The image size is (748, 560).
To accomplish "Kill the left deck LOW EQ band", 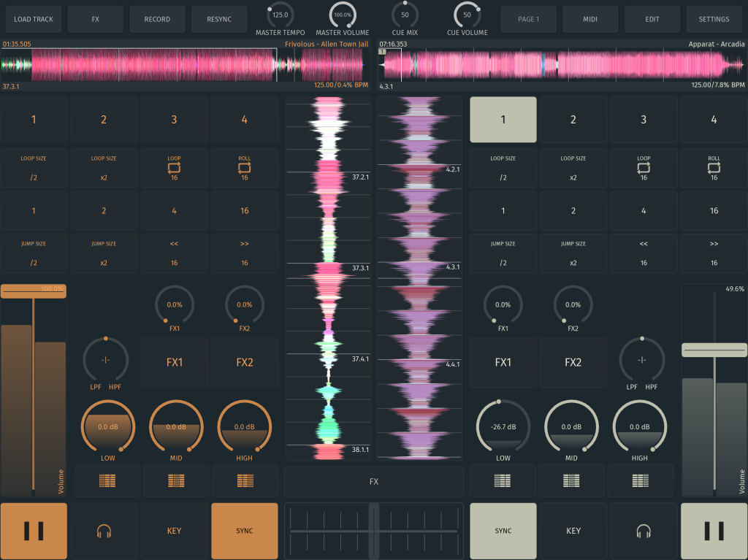I will point(107,480).
